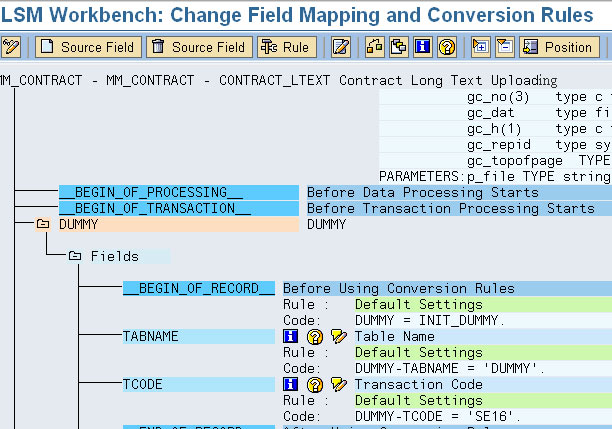Click 'Transaction Code' description text
This screenshot has height=429, width=612.
tap(419, 384)
